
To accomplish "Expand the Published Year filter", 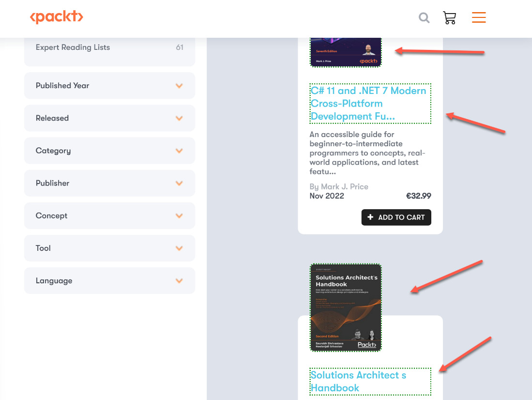I will (109, 86).
